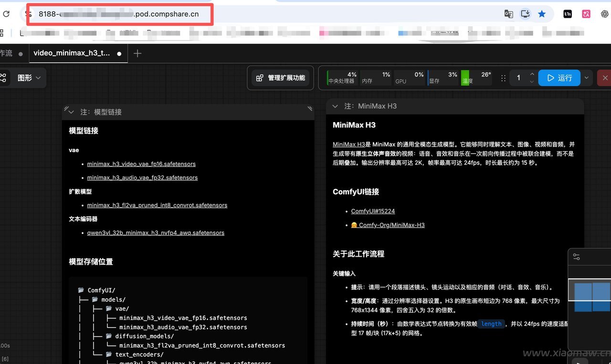Click the diffusion_models/ folder row

(140, 336)
